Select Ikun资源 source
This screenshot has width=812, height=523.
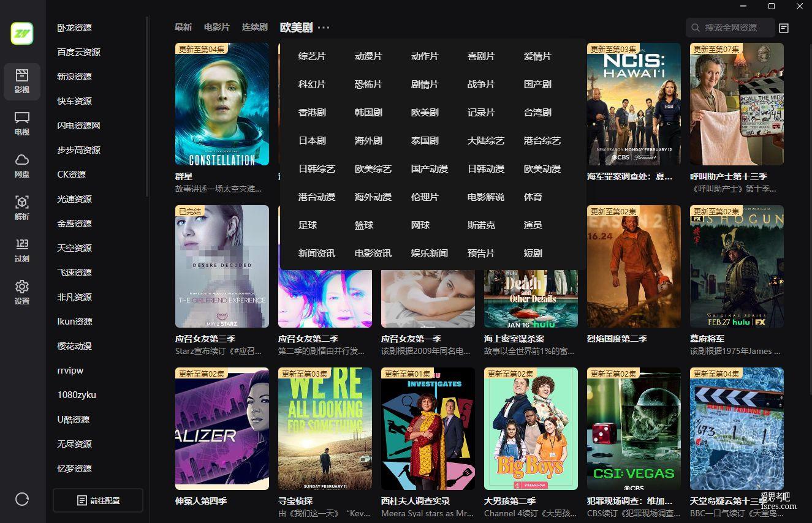point(75,322)
